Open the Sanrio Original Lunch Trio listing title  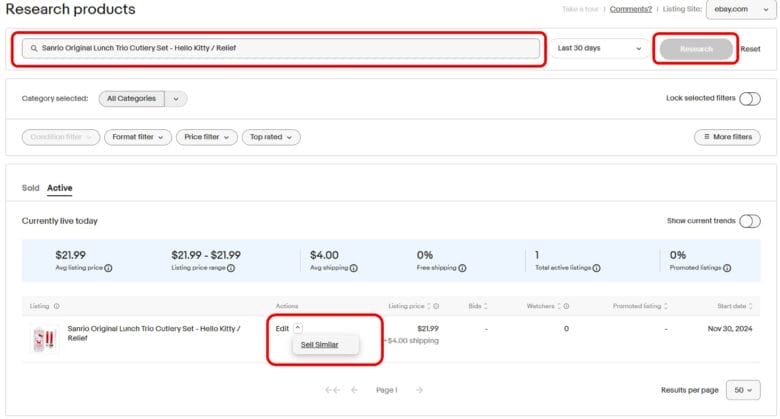click(154, 333)
